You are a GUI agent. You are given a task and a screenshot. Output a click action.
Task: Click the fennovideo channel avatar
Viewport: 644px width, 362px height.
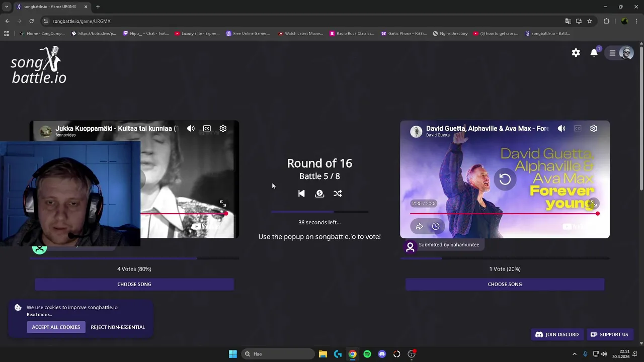tap(45, 131)
